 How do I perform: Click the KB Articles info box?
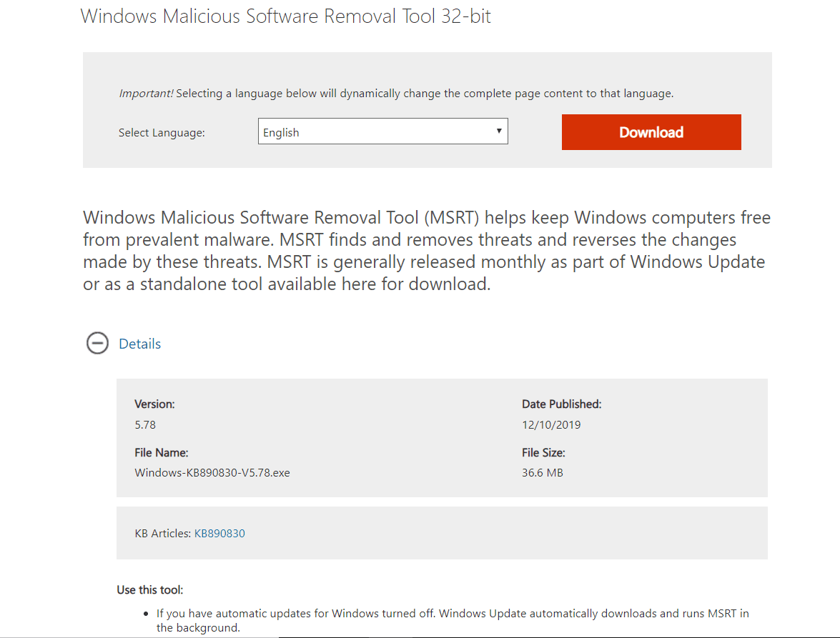[442, 533]
